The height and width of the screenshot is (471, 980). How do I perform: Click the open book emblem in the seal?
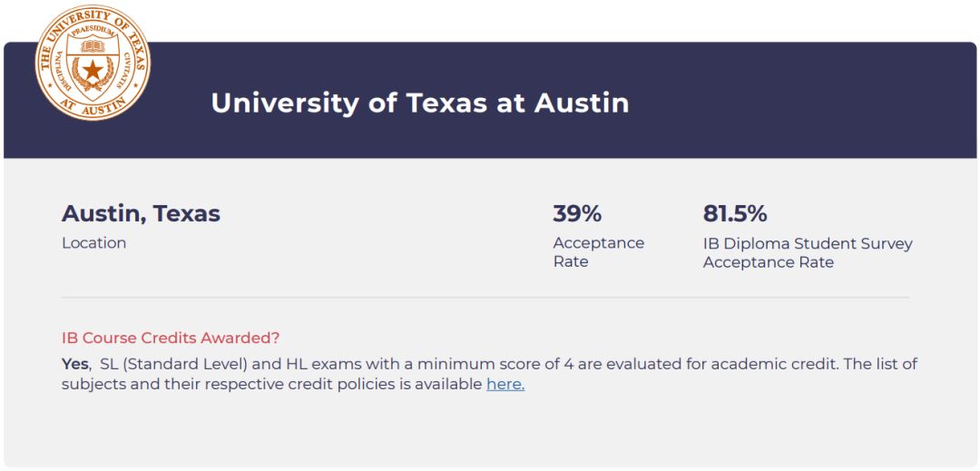tap(93, 45)
